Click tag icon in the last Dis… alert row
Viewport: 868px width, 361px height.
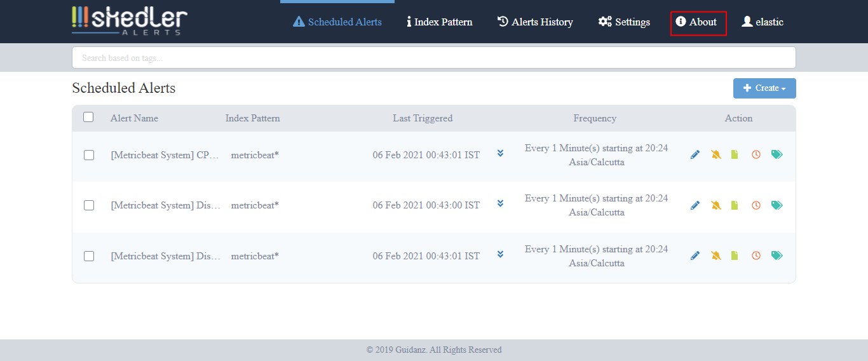(x=776, y=255)
